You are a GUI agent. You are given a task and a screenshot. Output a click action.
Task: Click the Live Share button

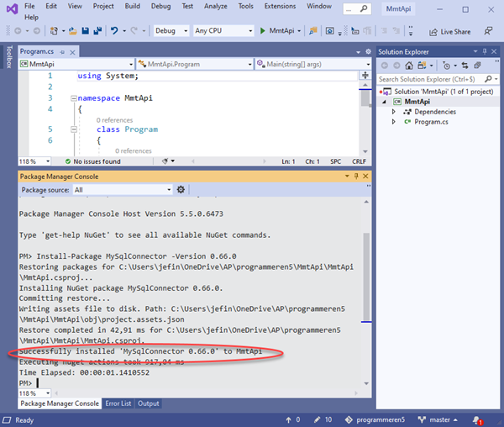point(450,31)
